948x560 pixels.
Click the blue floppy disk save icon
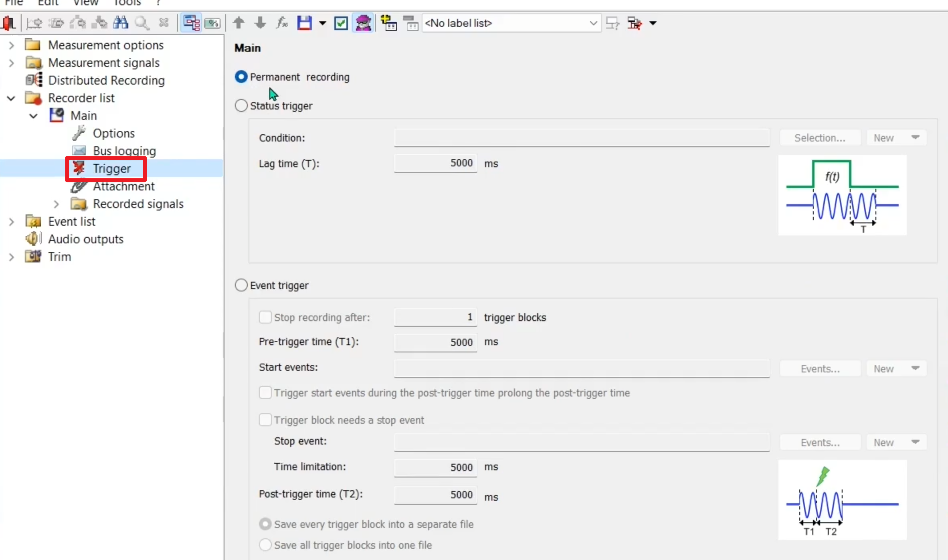tap(304, 23)
